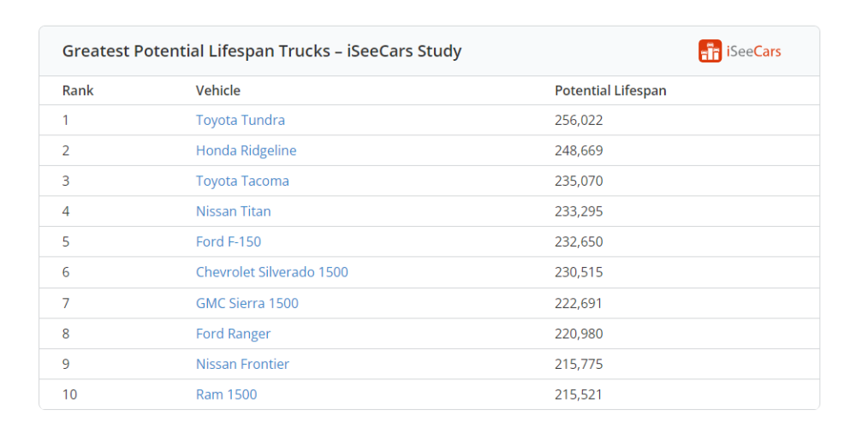
Task: Click the rank 10 cell
Action: (69, 395)
